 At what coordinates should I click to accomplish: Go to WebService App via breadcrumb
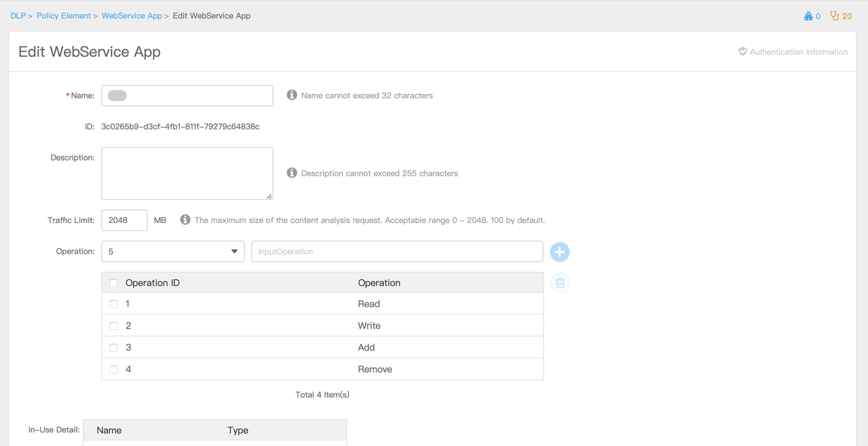(132, 15)
